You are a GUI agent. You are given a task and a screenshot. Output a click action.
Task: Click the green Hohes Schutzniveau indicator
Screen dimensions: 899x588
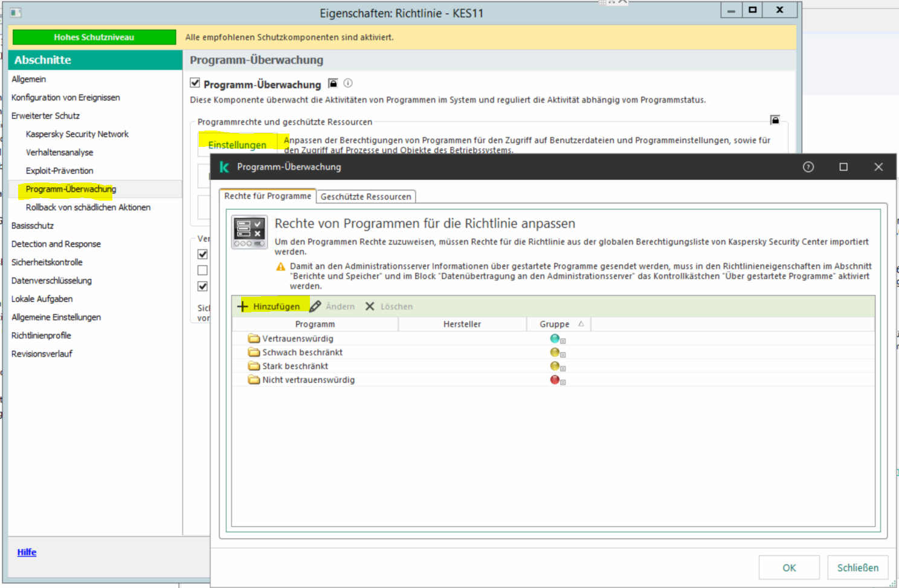(x=94, y=37)
